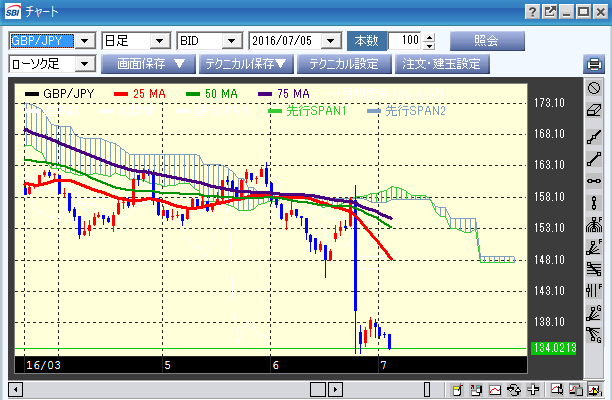This screenshot has width=612, height=400.
Task: Click the GBP/JPY legend label in chart
Action: 69,94
